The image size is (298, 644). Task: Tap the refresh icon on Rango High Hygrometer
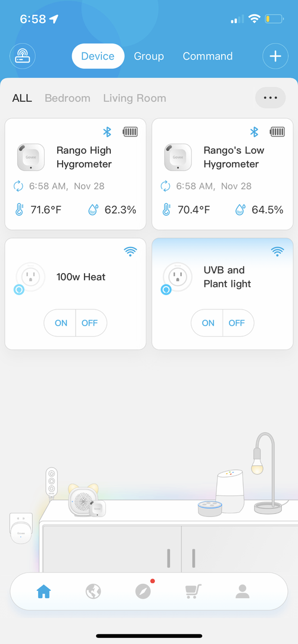[18, 186]
